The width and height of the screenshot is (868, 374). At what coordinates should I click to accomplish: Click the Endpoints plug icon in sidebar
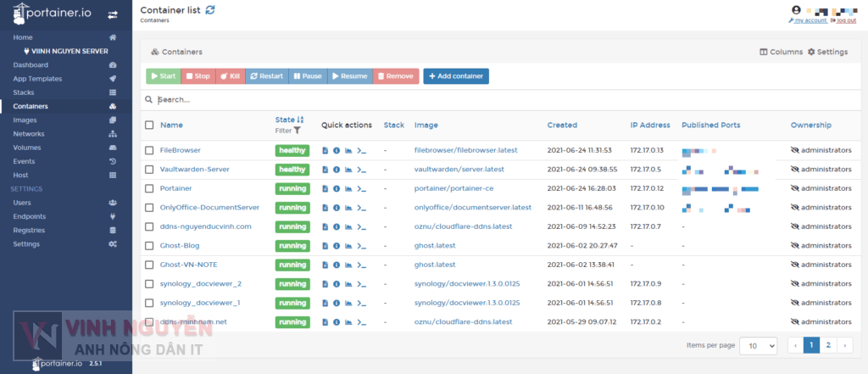[x=113, y=216]
